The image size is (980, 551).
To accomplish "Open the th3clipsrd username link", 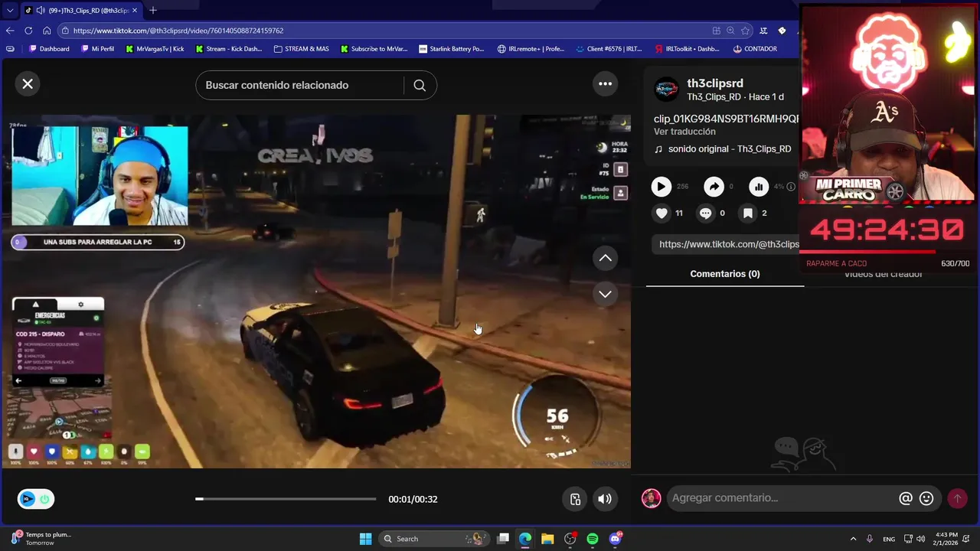I will tap(715, 83).
